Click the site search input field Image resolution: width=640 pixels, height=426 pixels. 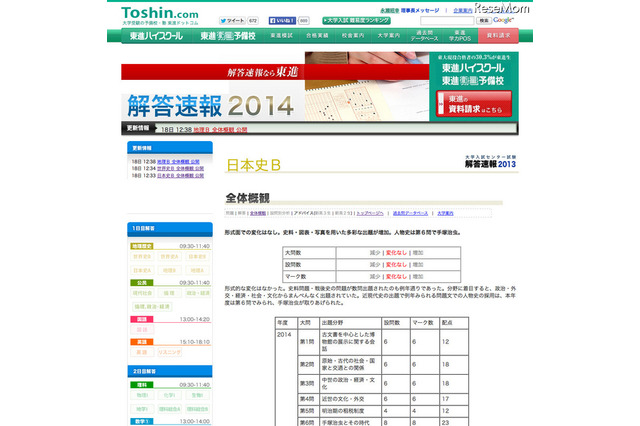[447, 20]
